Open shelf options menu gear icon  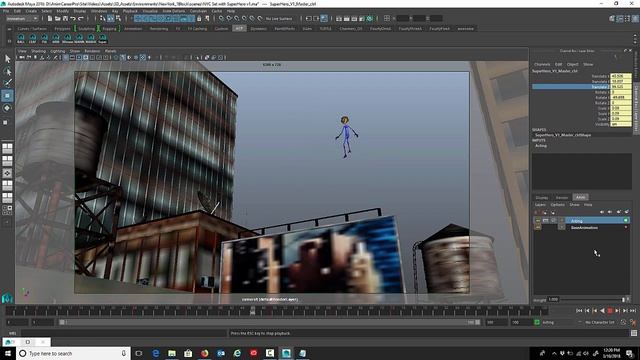(x=9, y=41)
